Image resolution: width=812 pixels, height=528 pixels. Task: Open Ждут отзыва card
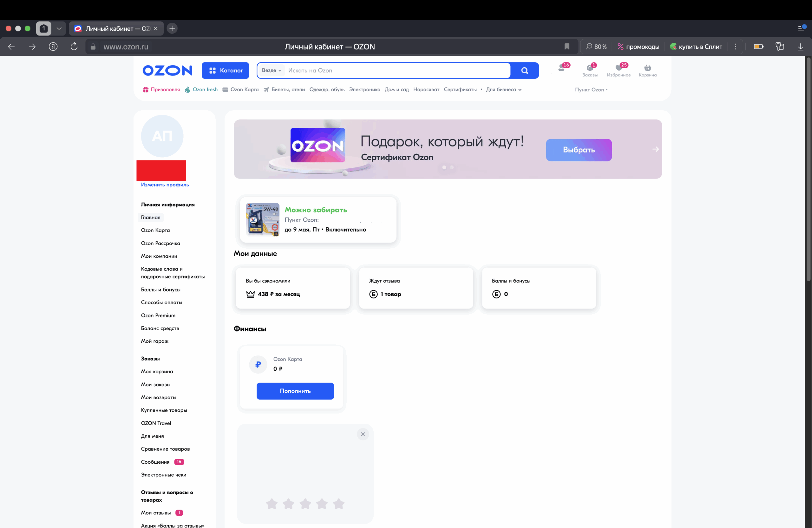(416, 288)
